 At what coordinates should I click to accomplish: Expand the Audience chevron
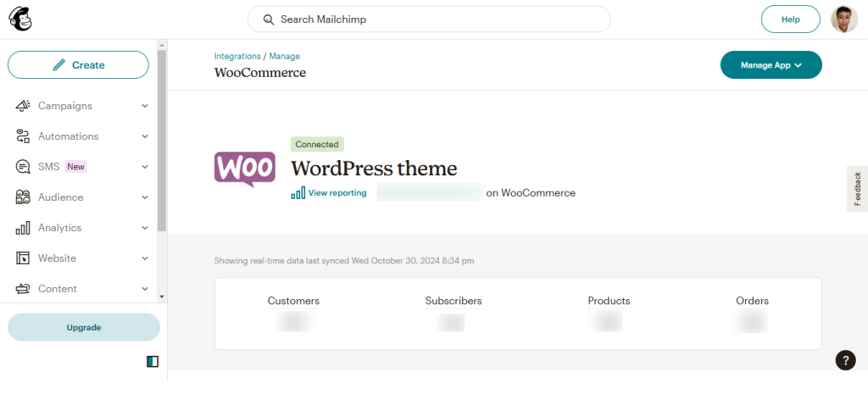145,197
